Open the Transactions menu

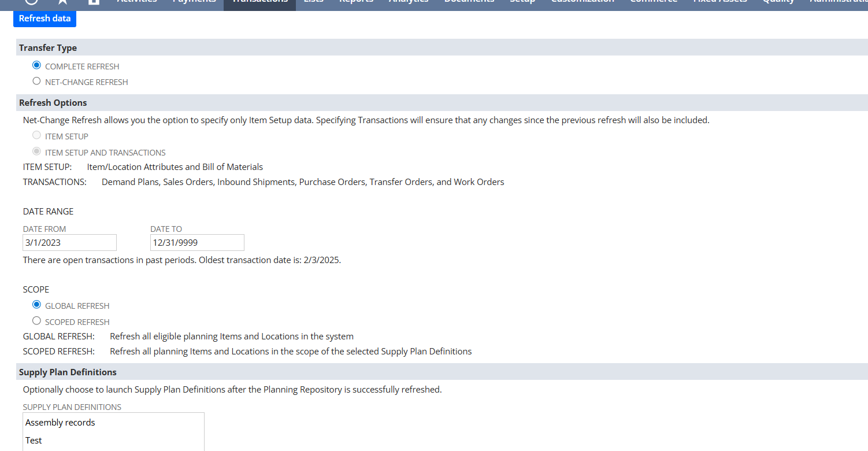coord(259,2)
